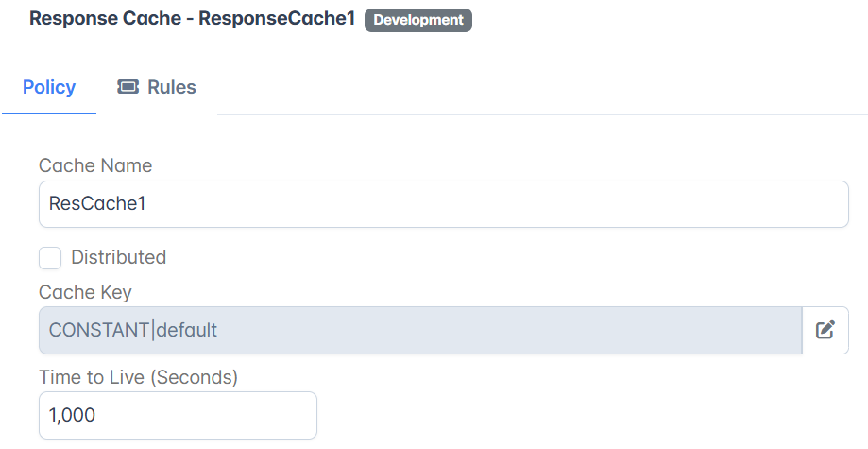Switch to the Rules tab

point(157,87)
